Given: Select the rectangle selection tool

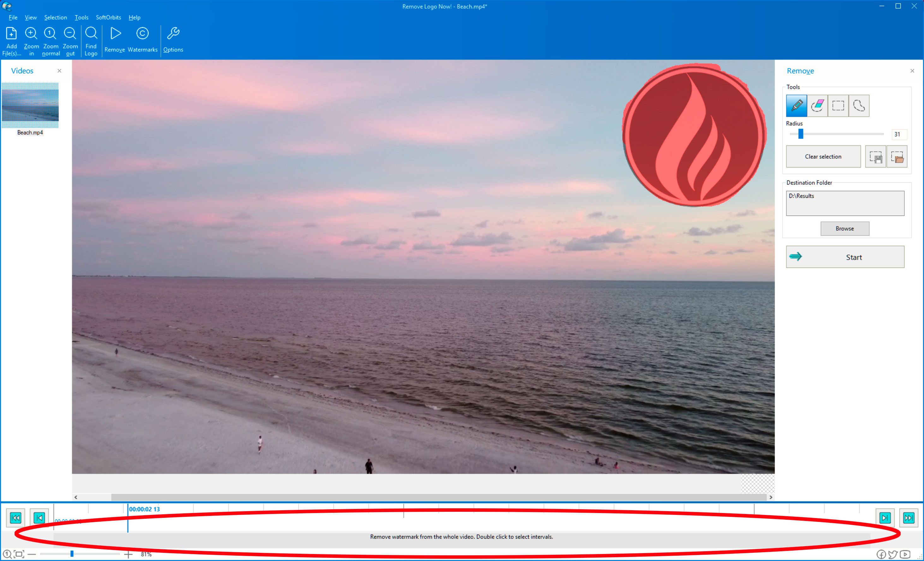Looking at the screenshot, I should pos(838,105).
